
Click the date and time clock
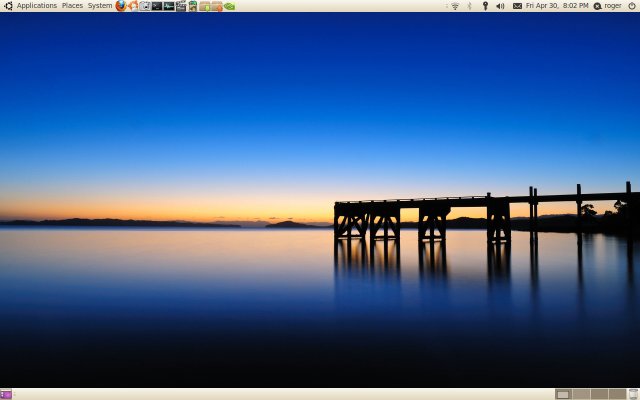[x=557, y=6]
